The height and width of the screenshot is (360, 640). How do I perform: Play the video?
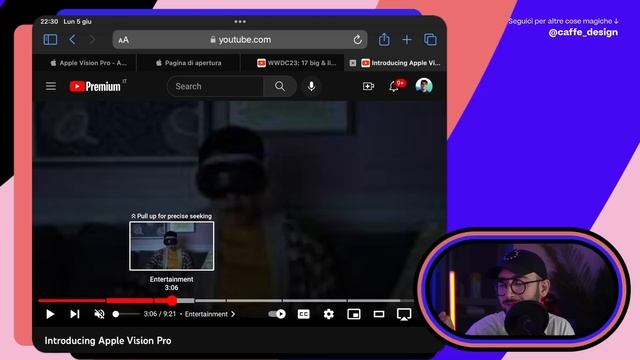click(50, 314)
